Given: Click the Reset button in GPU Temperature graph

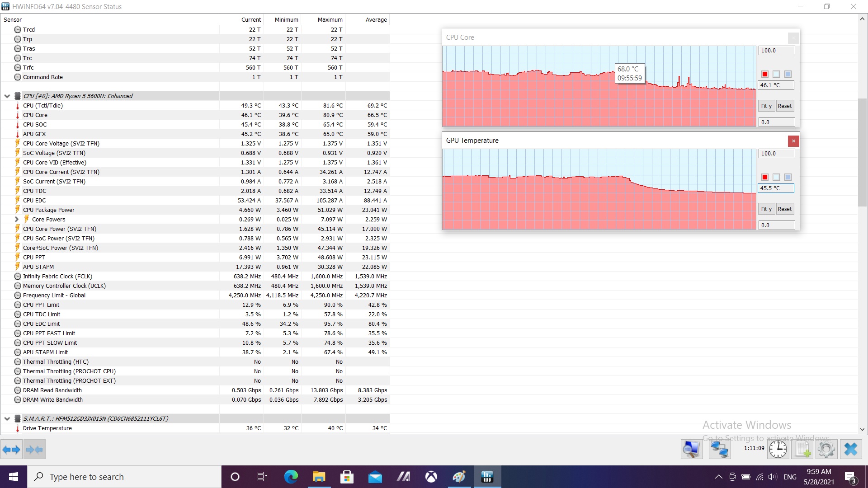Looking at the screenshot, I should point(785,209).
